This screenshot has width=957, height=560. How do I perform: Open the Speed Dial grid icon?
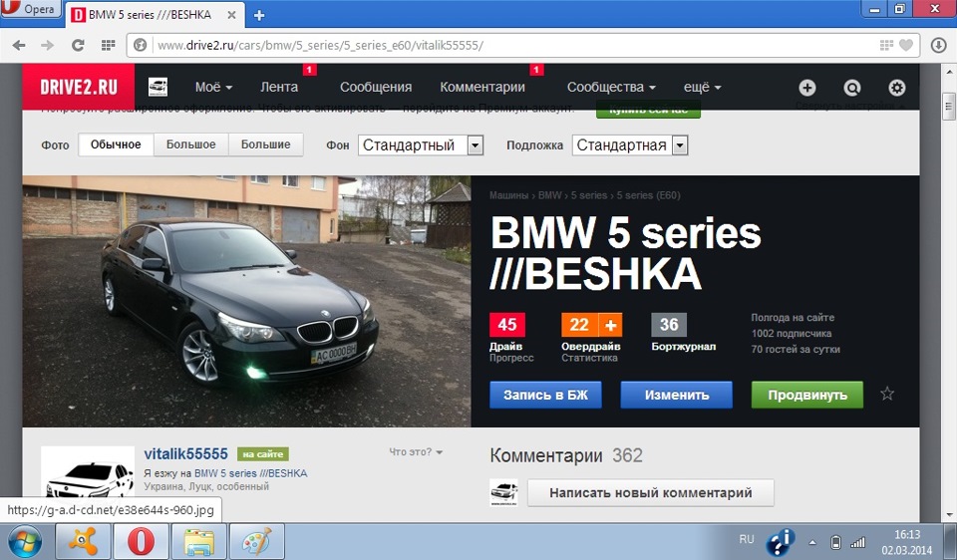pos(108,45)
